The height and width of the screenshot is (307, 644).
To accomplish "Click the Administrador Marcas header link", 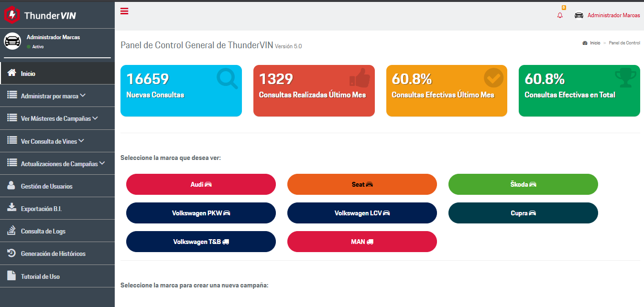I will coord(613,15).
